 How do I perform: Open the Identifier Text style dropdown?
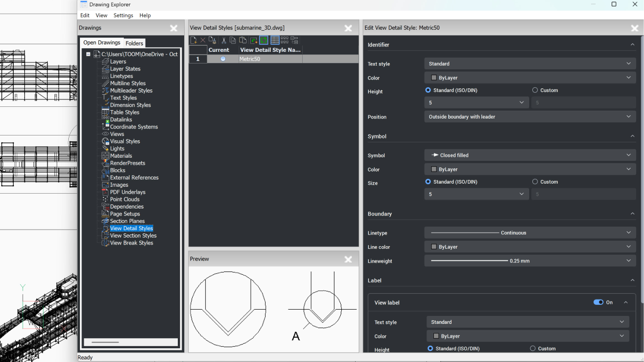[530, 64]
